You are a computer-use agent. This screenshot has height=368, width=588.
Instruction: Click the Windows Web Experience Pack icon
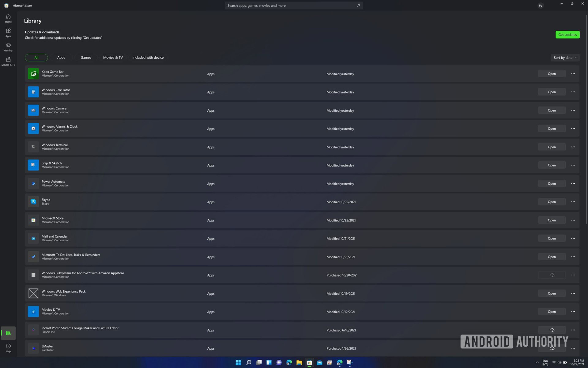[x=33, y=293]
